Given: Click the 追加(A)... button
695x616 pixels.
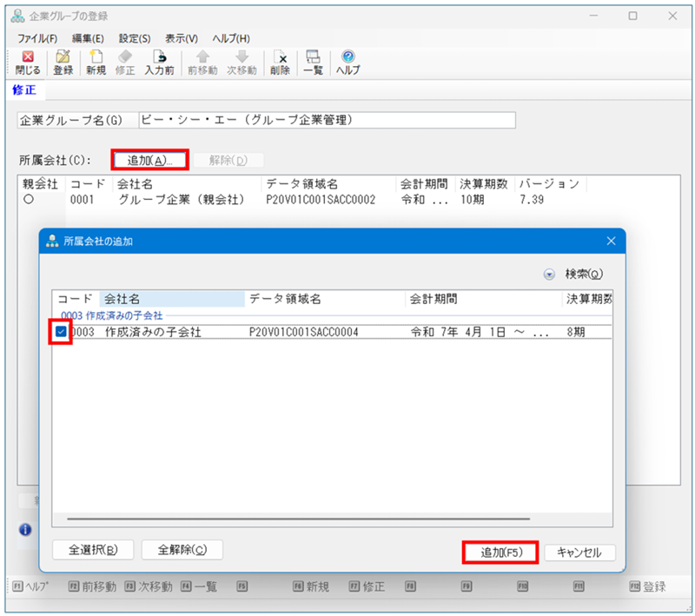Looking at the screenshot, I should pos(149,160).
